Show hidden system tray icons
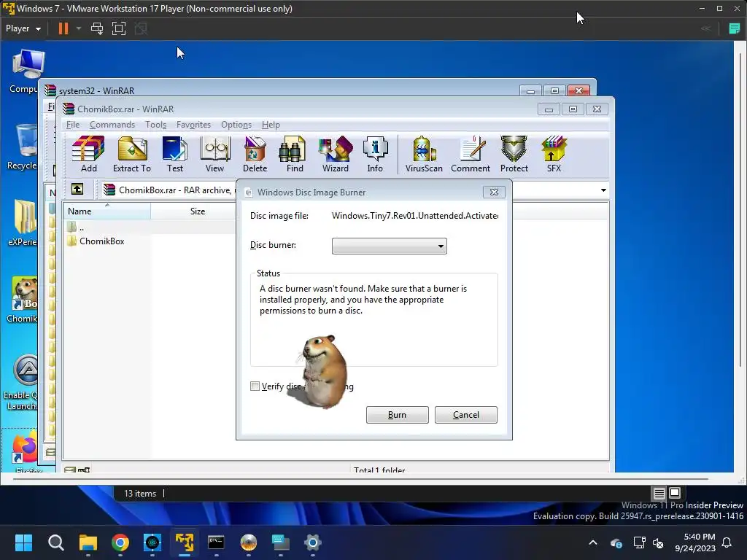Viewport: 747px width, 560px height. [593, 542]
